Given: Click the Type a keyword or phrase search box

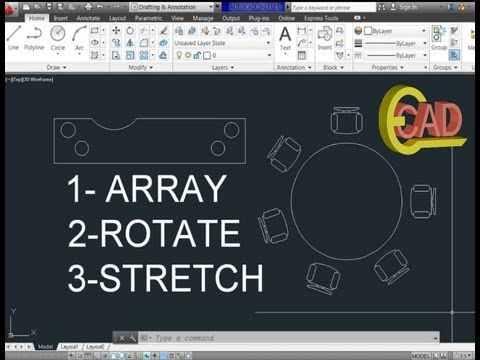Looking at the screenshot, I should [333, 7].
